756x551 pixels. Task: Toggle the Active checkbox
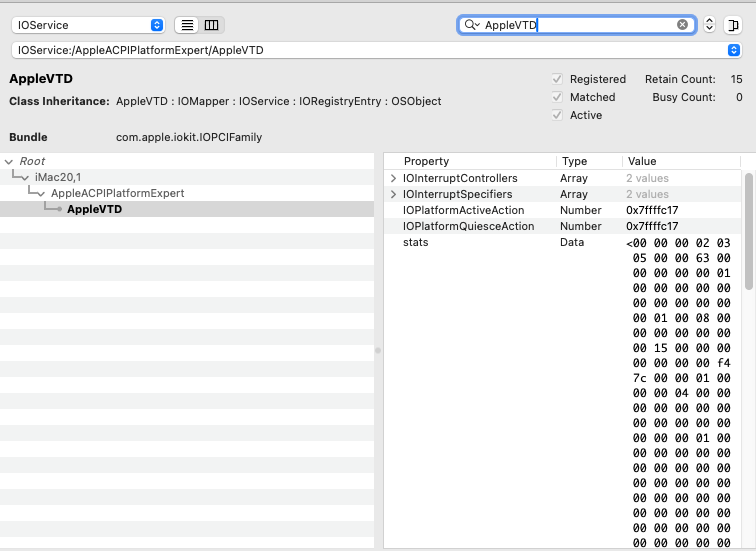pos(557,115)
